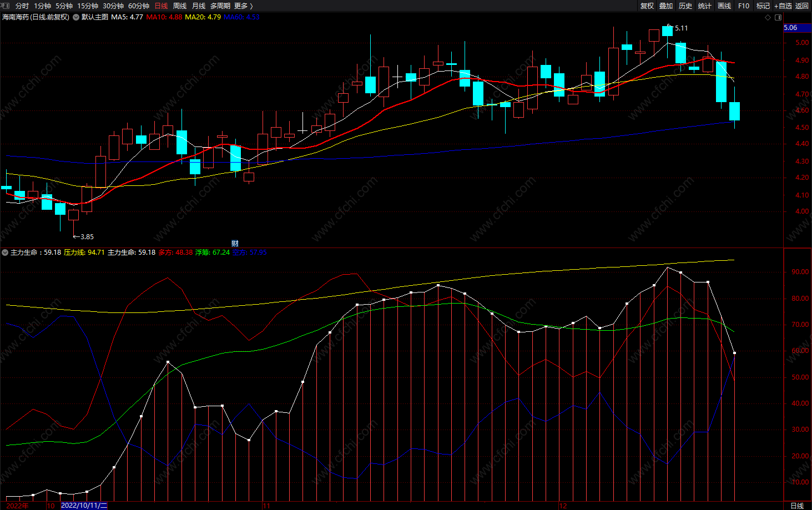This screenshot has height=510, width=812.
Task: Click the 复权 adjustment button
Action: pos(647,6)
